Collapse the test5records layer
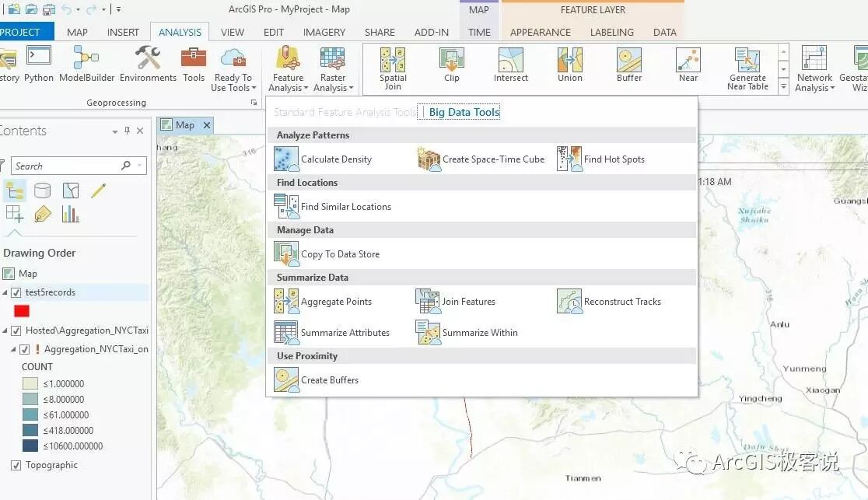 tap(5, 292)
